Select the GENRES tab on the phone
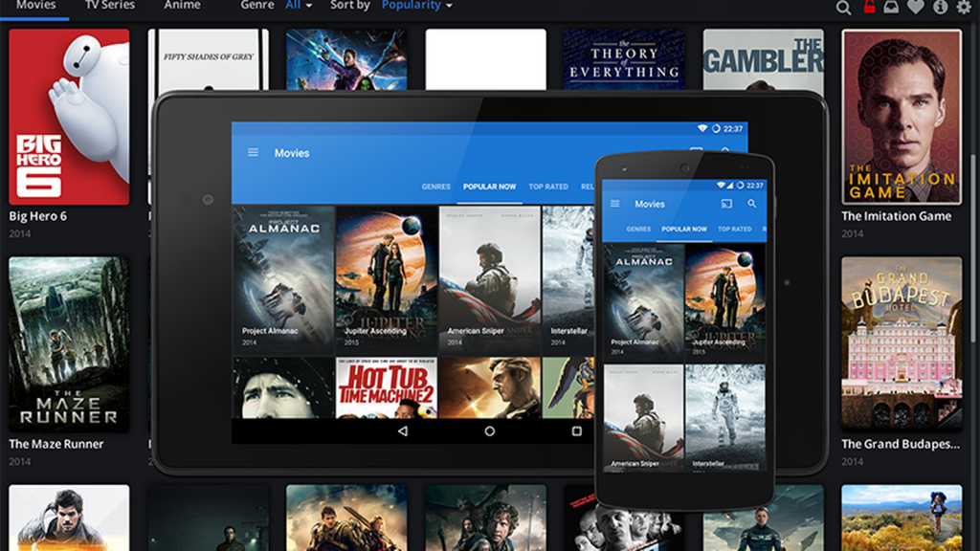Screen dimensions: 980x551 [x=638, y=230]
